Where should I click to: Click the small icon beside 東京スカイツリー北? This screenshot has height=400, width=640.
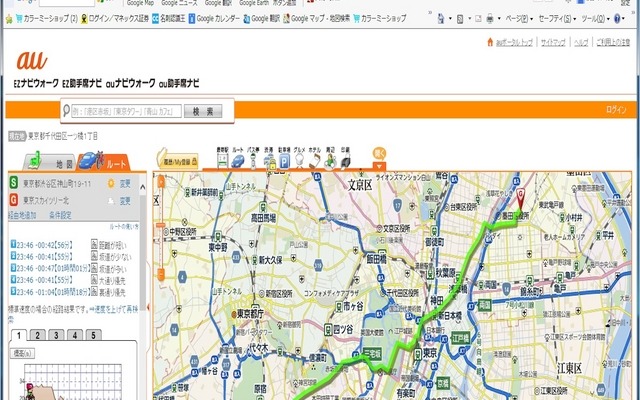[x=111, y=200]
